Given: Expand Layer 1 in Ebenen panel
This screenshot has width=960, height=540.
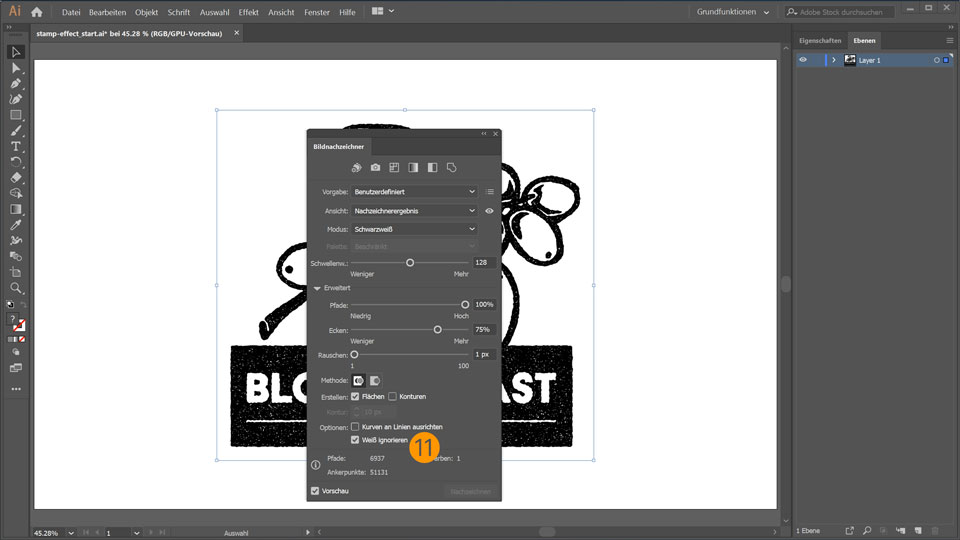Looking at the screenshot, I should pos(833,60).
